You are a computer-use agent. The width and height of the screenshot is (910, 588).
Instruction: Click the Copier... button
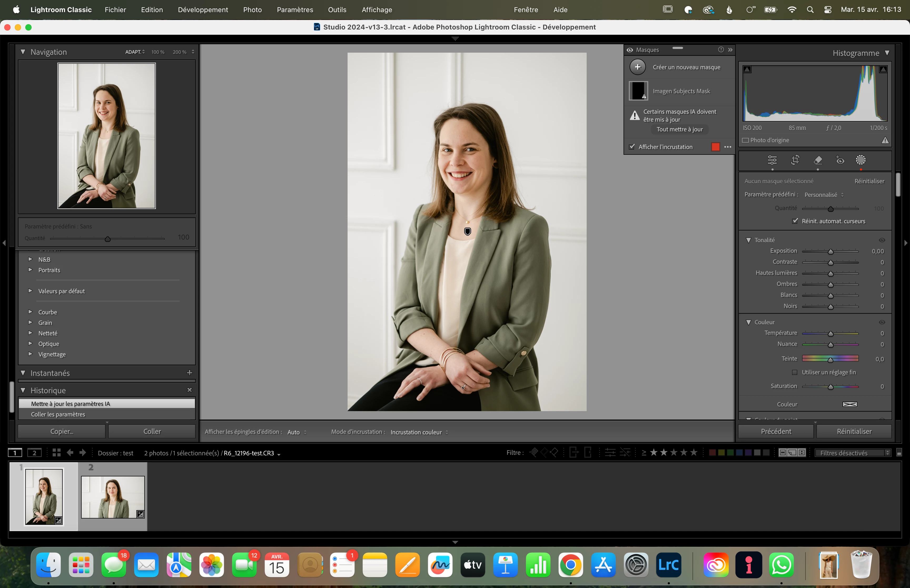click(x=61, y=431)
